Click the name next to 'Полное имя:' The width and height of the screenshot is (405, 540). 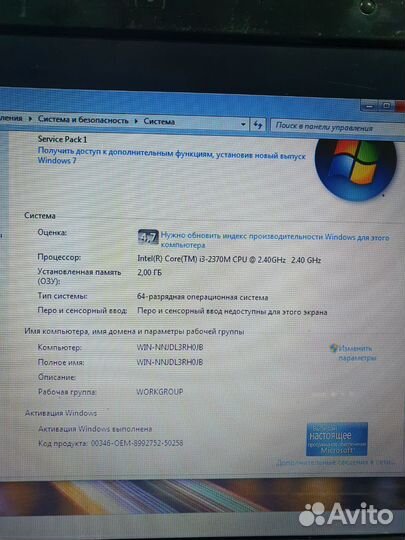[x=170, y=362]
